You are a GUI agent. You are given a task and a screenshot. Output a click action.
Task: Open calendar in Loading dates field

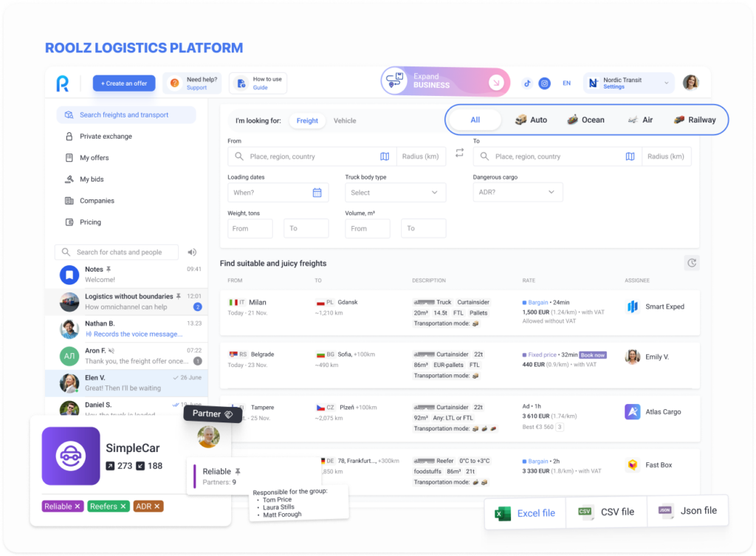[x=317, y=193]
